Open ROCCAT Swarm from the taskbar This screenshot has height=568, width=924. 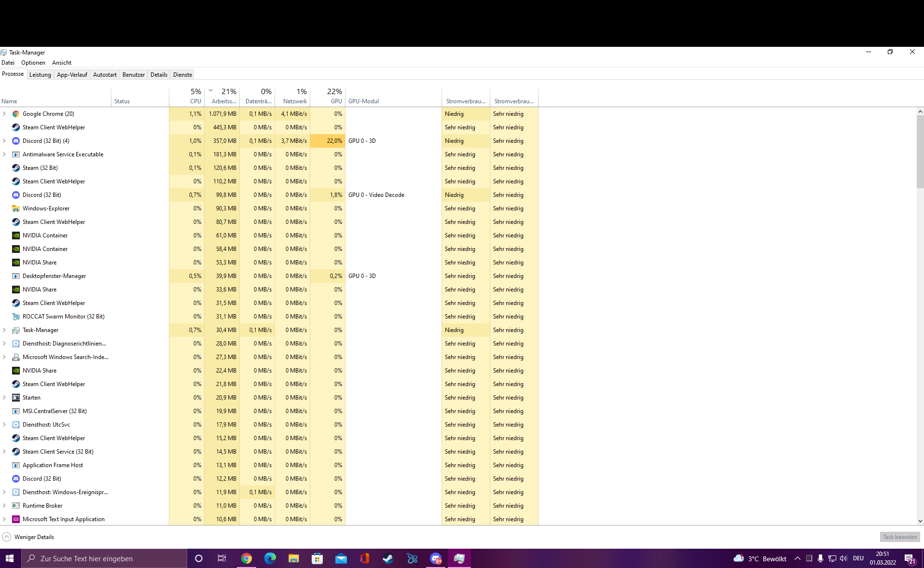pyautogui.click(x=412, y=558)
